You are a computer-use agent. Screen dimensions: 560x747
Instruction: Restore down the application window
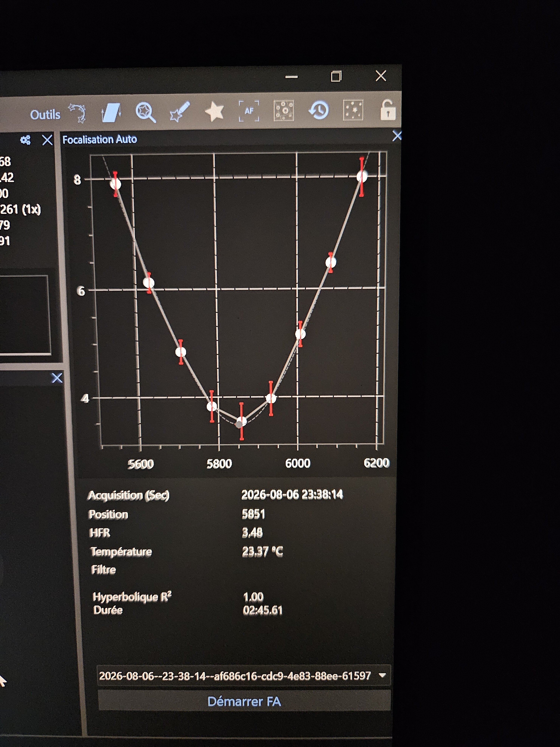tap(336, 76)
